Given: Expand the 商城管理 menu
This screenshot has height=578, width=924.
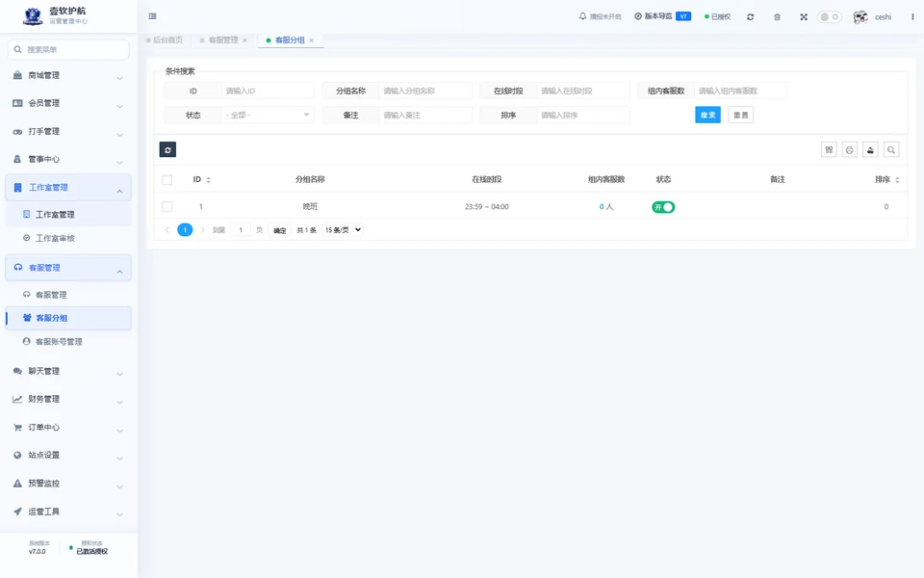Looking at the screenshot, I should click(68, 75).
